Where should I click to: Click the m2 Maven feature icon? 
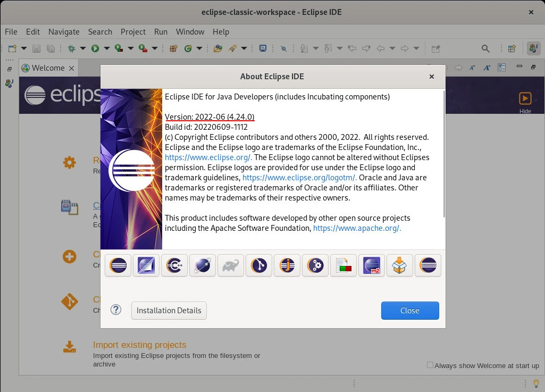(371, 265)
